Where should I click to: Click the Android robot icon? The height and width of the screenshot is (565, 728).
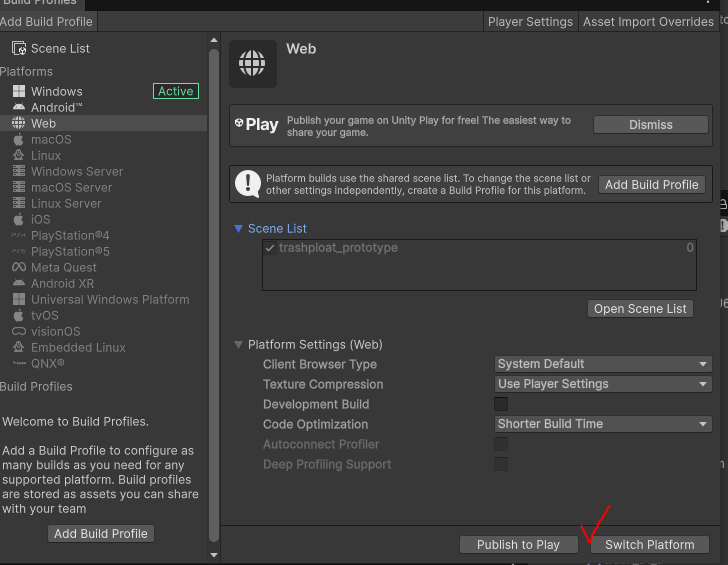(19, 107)
